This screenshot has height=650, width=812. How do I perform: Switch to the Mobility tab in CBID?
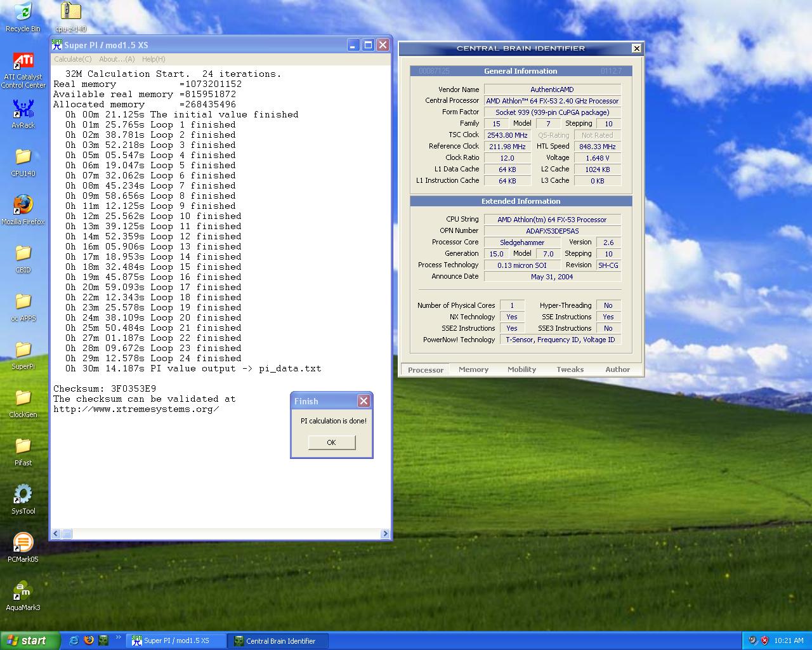522,369
